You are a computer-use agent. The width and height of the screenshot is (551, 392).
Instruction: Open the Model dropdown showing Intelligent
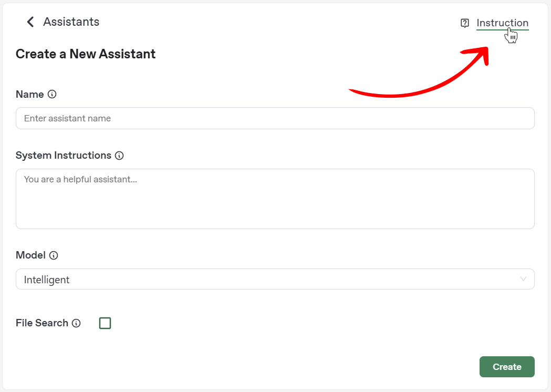275,279
